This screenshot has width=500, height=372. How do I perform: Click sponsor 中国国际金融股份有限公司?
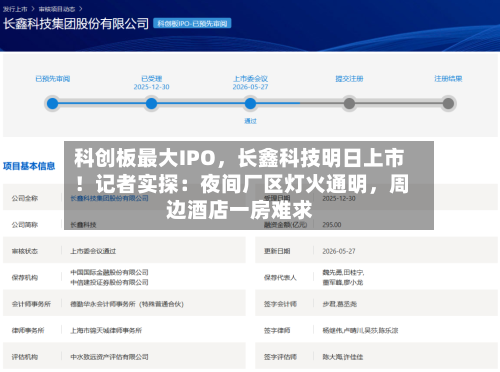click(x=109, y=272)
